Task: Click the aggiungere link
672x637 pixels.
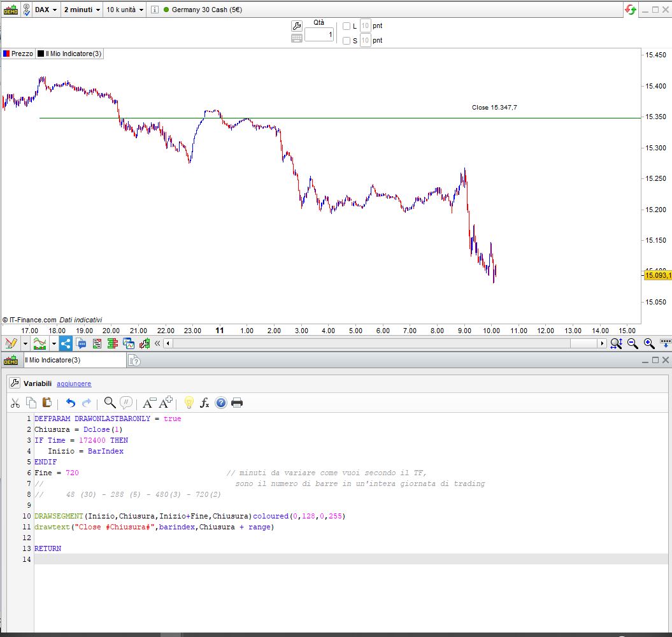Action: [74, 383]
